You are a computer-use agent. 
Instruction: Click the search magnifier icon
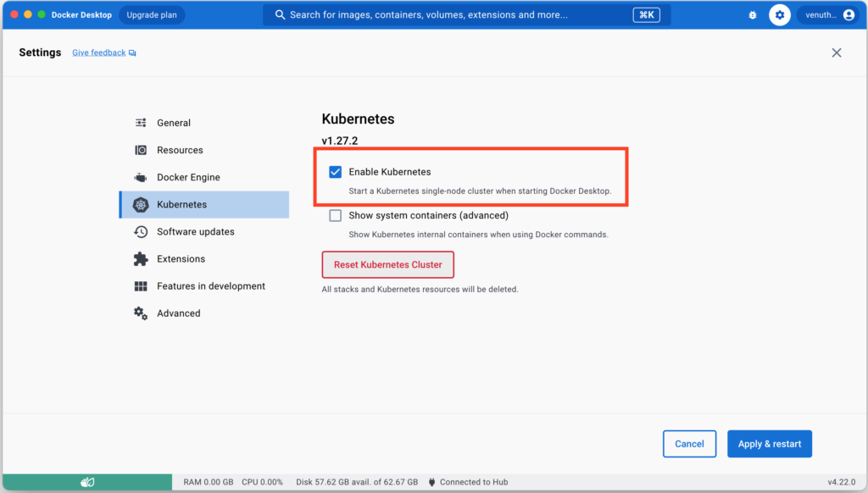click(x=280, y=15)
